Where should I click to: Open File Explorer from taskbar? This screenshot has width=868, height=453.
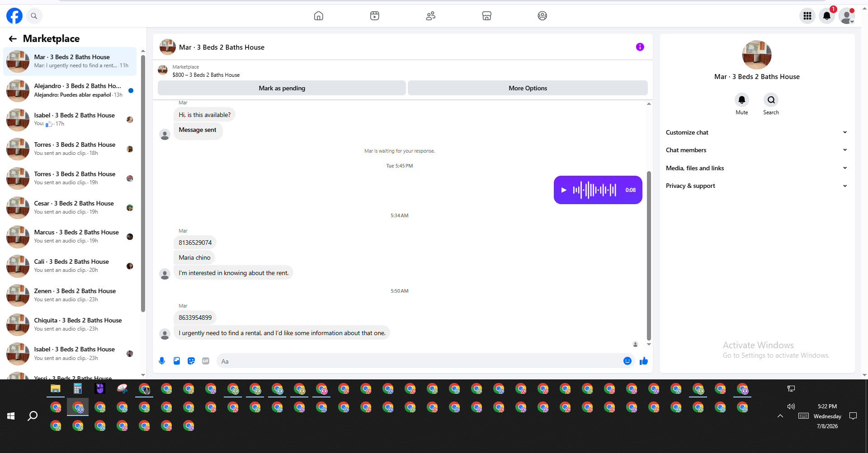pyautogui.click(x=56, y=388)
